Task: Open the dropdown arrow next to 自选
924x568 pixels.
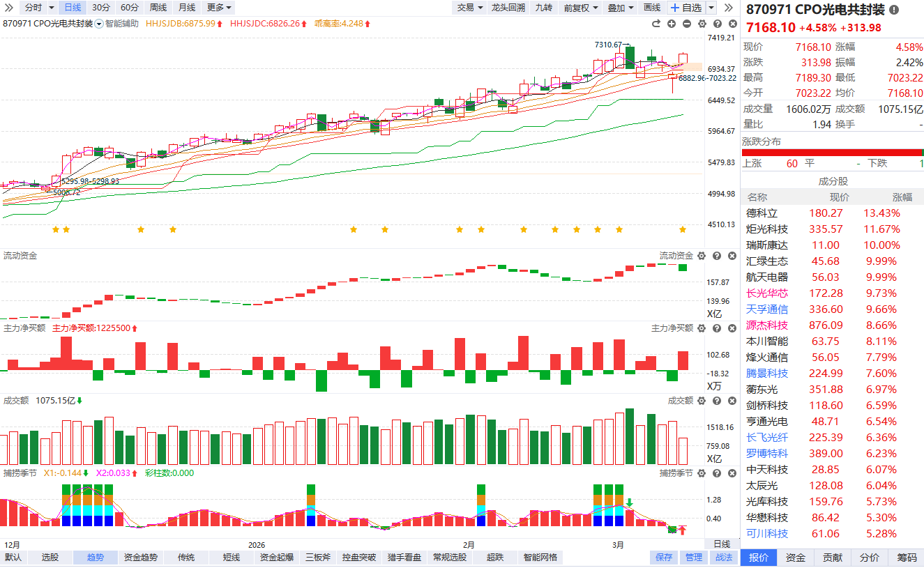Action: click(711, 8)
